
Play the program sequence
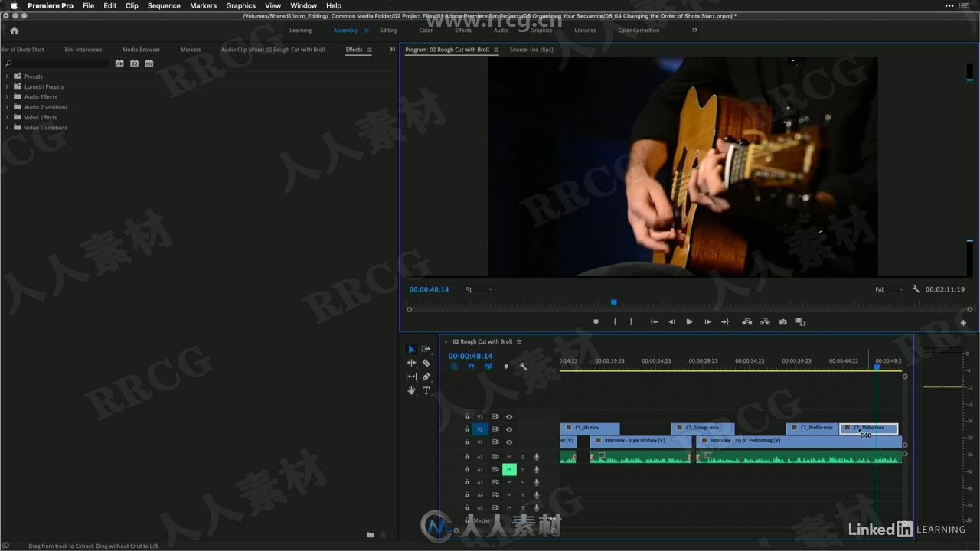click(x=689, y=322)
